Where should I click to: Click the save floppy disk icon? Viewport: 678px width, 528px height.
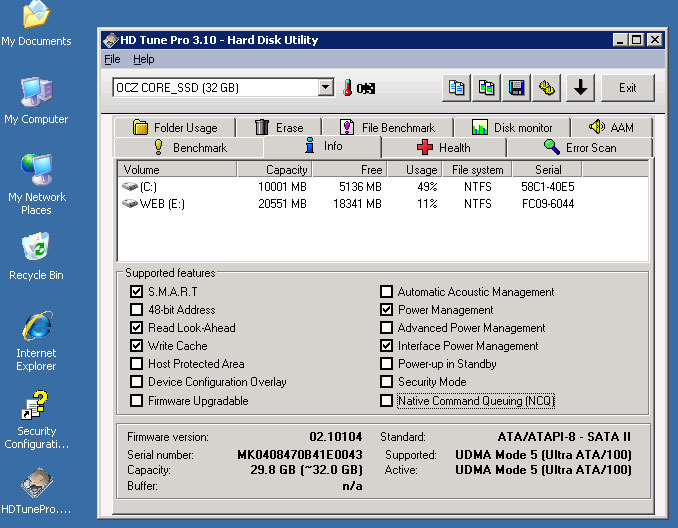(x=517, y=88)
